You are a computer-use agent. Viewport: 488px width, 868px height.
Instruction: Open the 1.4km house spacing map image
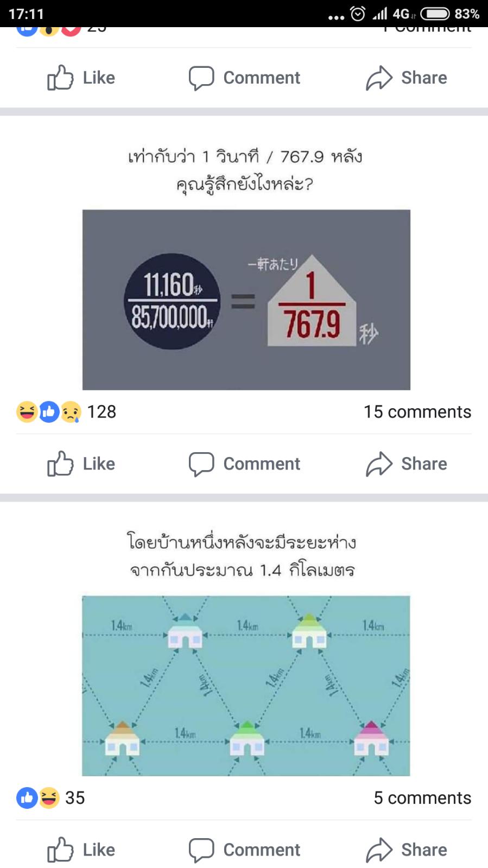point(246,686)
